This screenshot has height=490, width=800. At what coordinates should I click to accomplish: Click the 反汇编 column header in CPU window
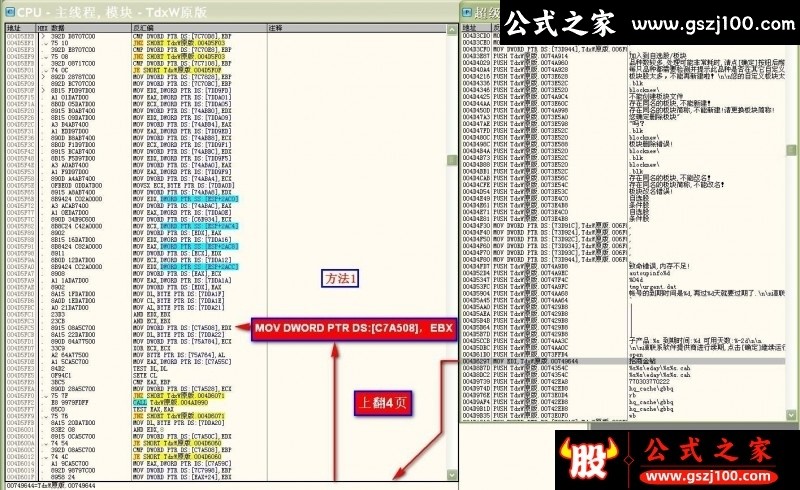pyautogui.click(x=199, y=28)
